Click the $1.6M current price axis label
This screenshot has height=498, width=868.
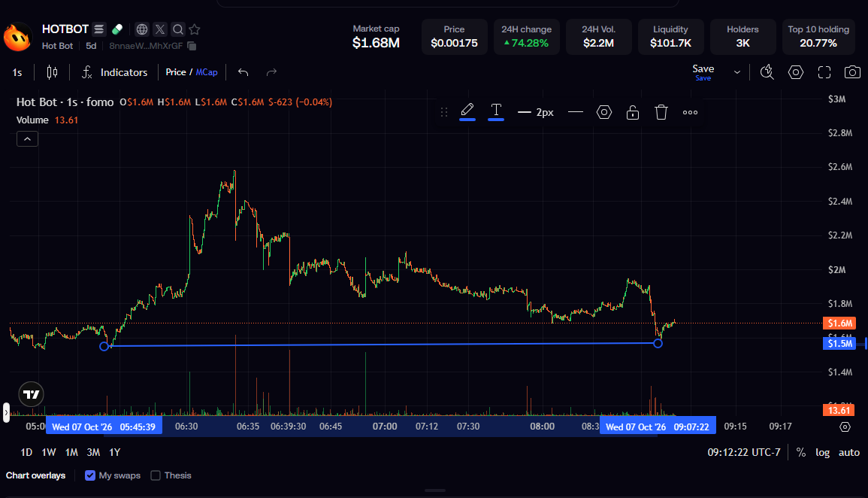[839, 323]
